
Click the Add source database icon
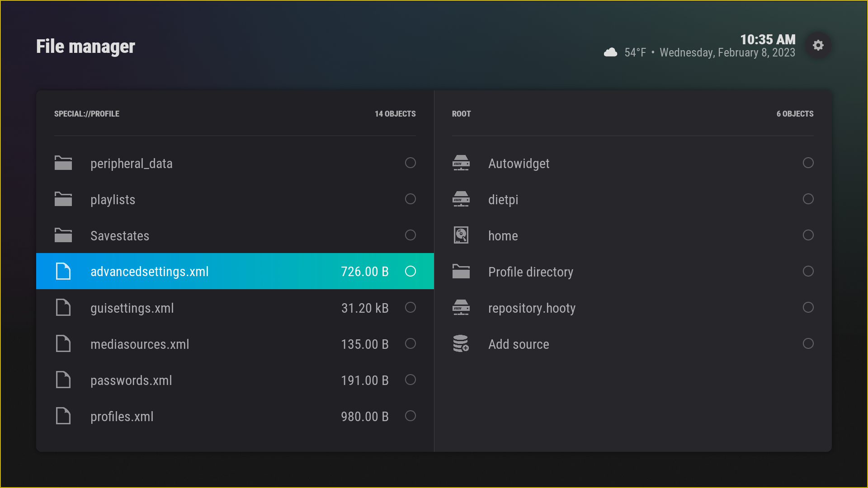(461, 343)
